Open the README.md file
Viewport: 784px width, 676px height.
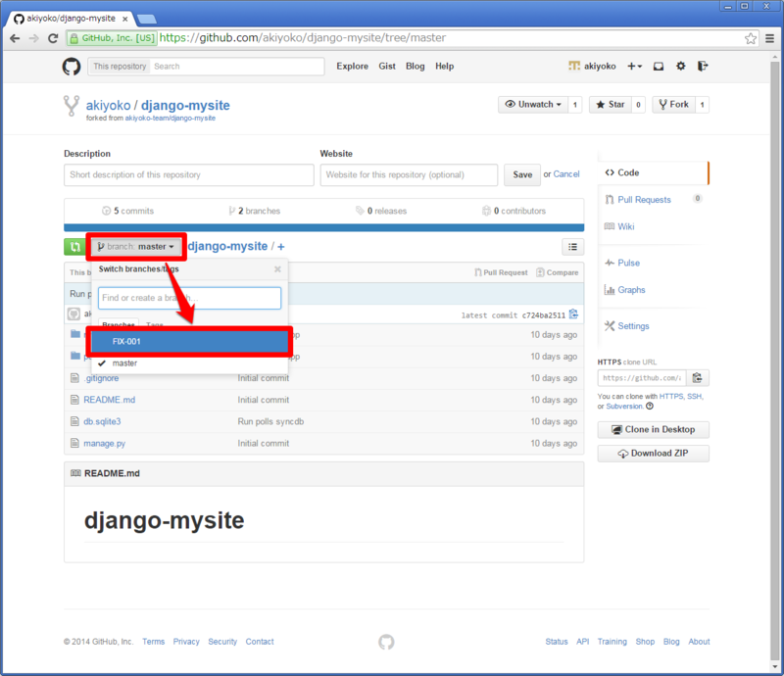[109, 400]
